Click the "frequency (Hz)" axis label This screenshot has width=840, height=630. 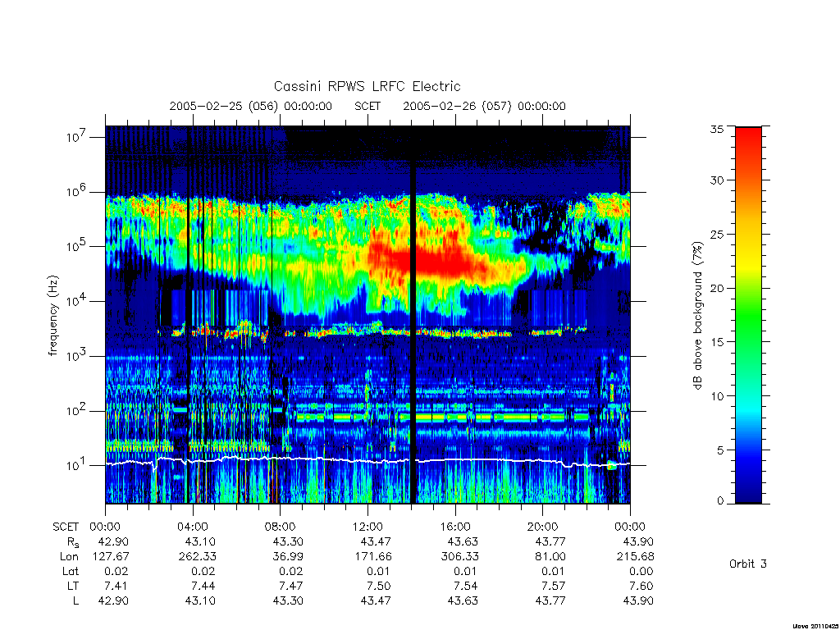pos(52,316)
